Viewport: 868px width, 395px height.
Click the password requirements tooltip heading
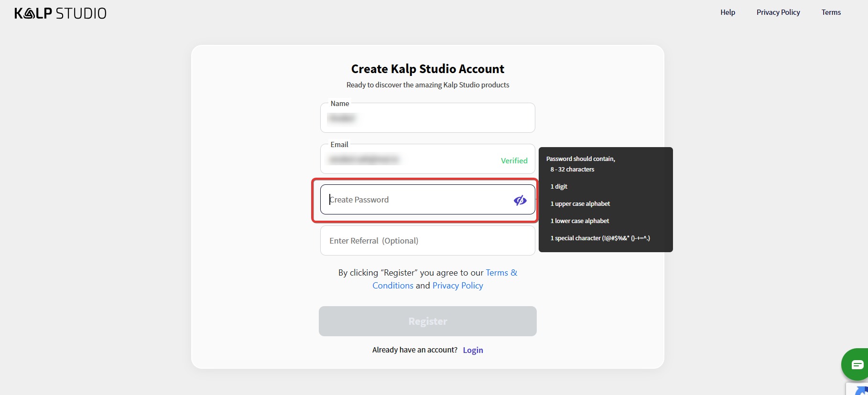(x=580, y=159)
